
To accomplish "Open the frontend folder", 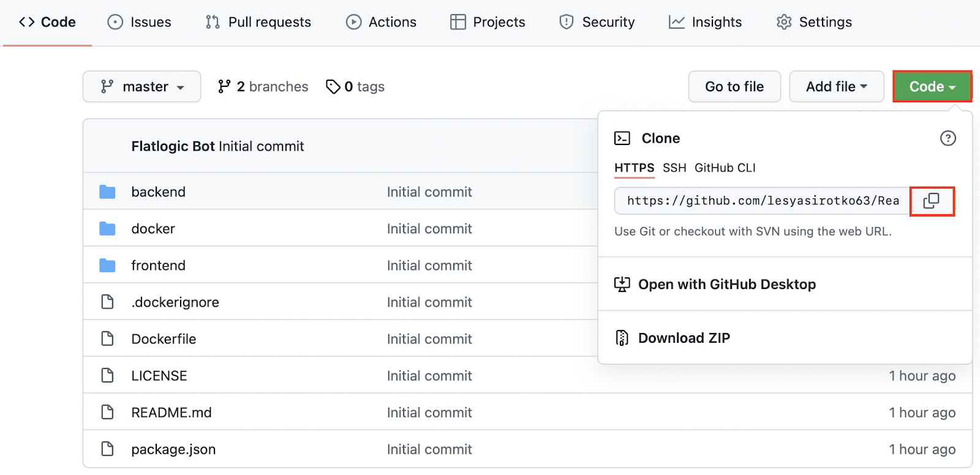I will coord(158,265).
